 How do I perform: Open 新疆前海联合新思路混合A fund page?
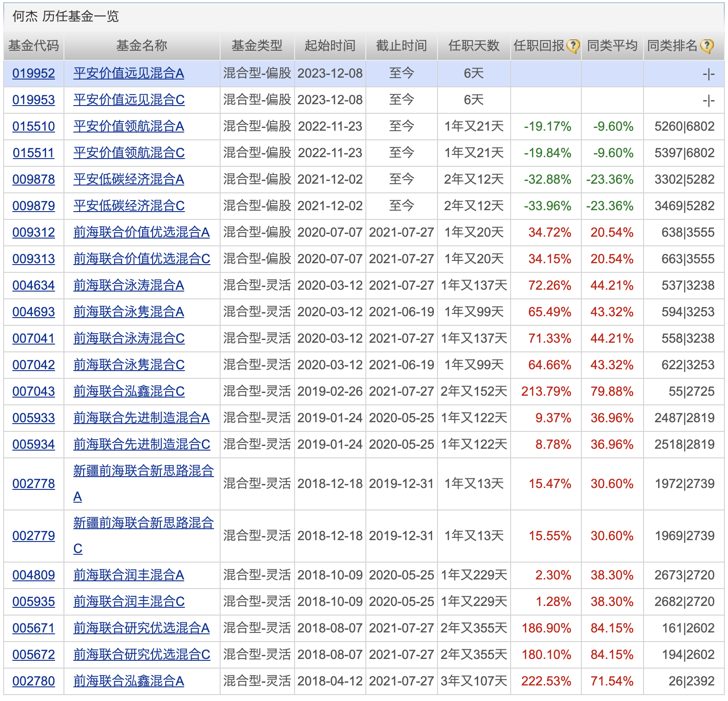point(143,484)
